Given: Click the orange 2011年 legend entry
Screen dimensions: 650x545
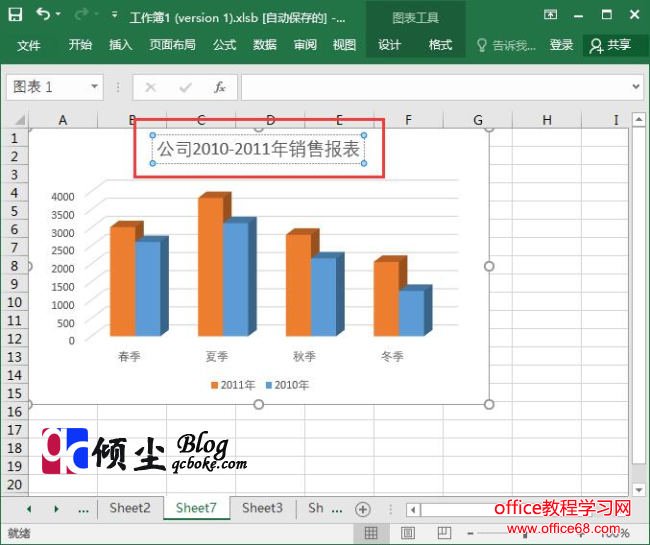Looking at the screenshot, I should point(233,385).
